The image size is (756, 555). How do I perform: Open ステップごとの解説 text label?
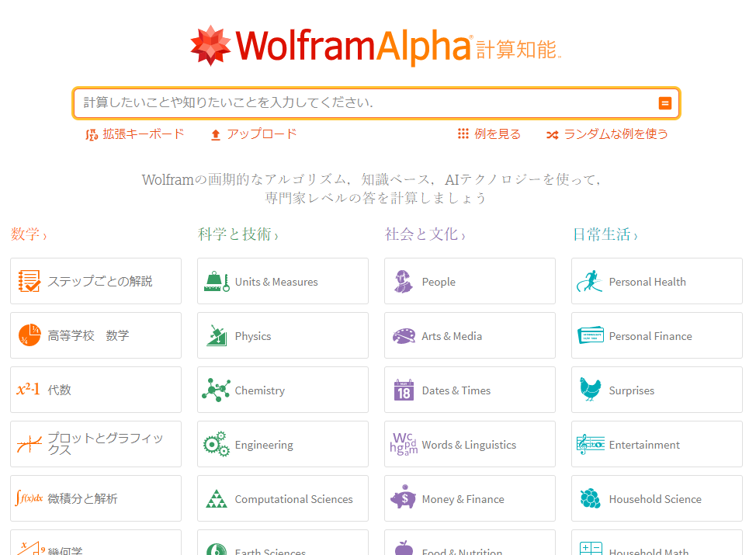click(100, 281)
